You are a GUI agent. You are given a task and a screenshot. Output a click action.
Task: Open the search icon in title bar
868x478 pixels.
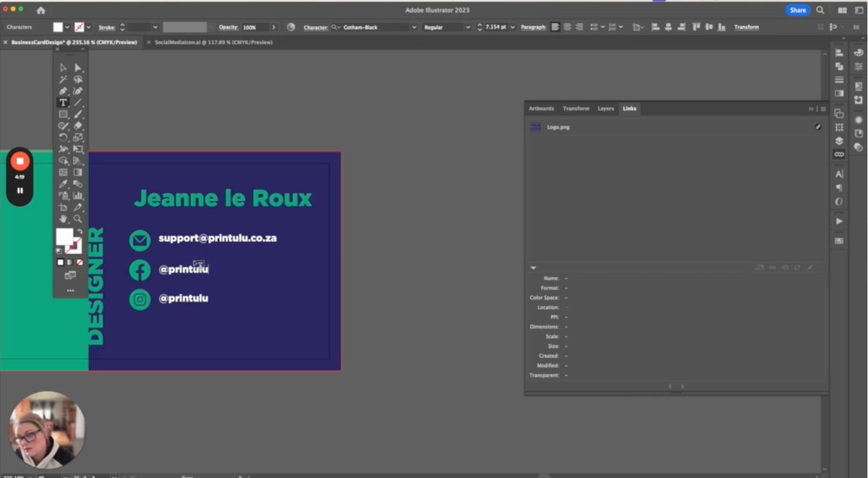(x=820, y=10)
